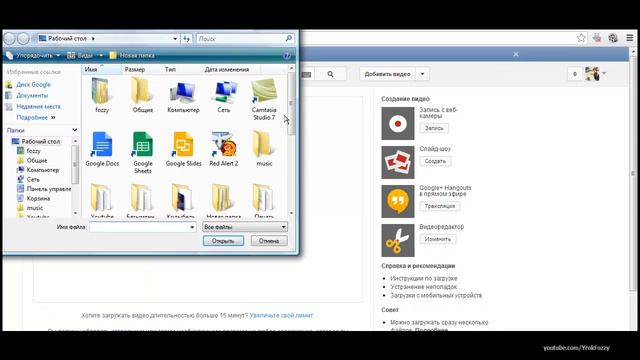Open Загрузки с мобильных устройств link
The image size is (640, 360).
pos(436,295)
